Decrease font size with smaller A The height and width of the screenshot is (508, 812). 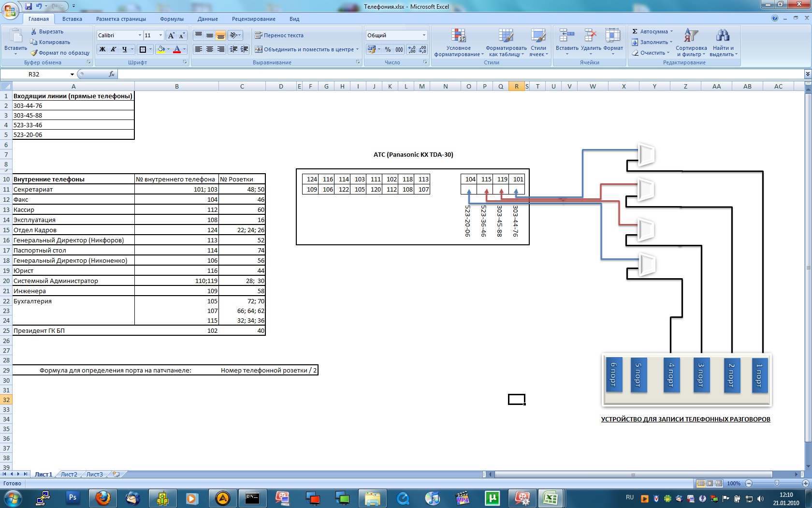tap(182, 35)
